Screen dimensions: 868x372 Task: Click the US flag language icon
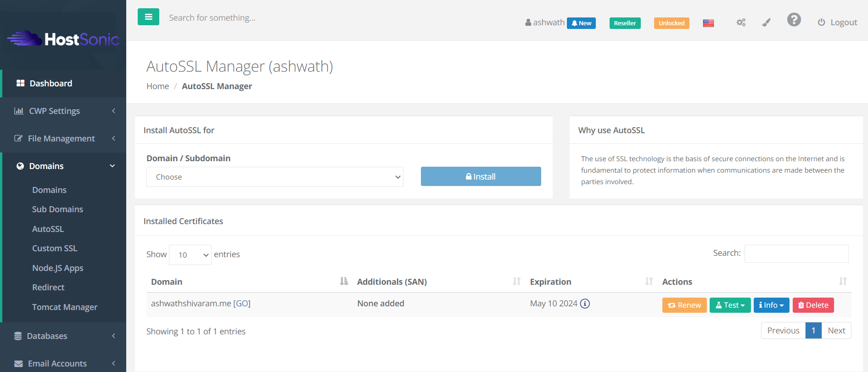point(708,23)
